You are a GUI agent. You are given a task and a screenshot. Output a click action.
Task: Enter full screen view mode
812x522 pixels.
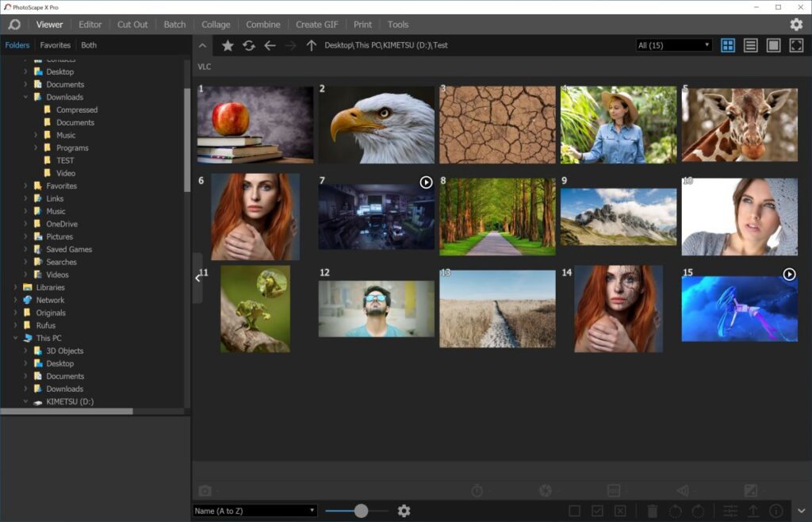(796, 45)
